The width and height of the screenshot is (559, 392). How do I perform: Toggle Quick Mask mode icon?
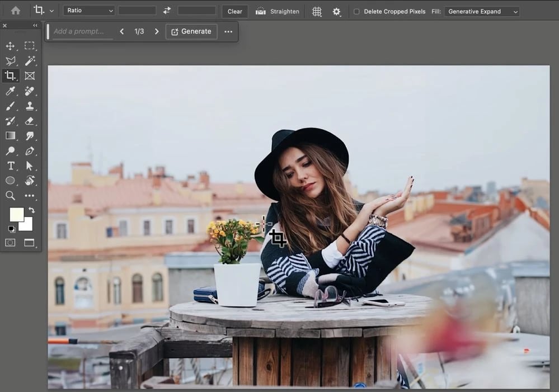(10, 243)
